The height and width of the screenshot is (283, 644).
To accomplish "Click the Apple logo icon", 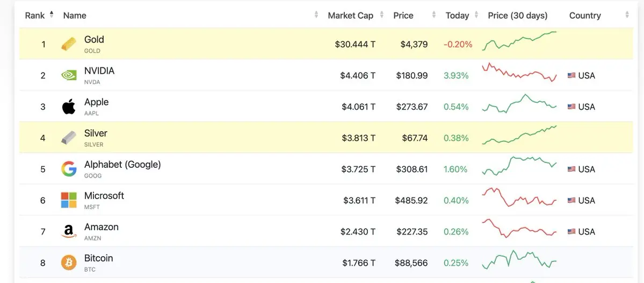I will pos(69,107).
